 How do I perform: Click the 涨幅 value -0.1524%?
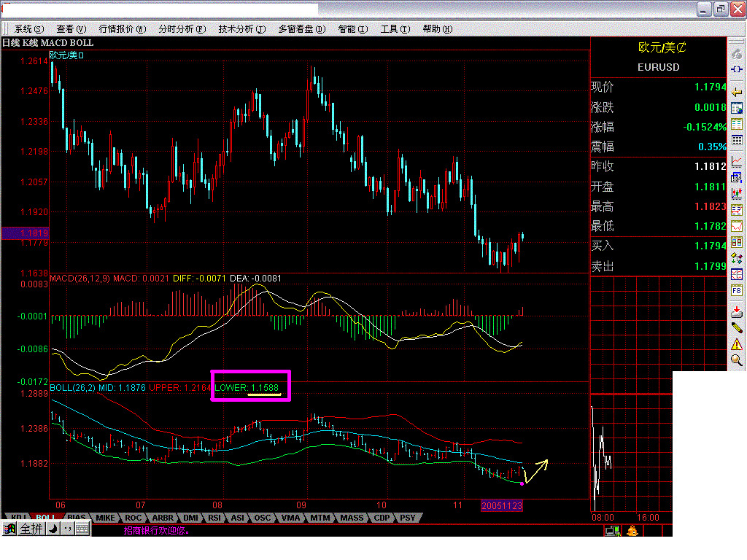[x=705, y=127]
